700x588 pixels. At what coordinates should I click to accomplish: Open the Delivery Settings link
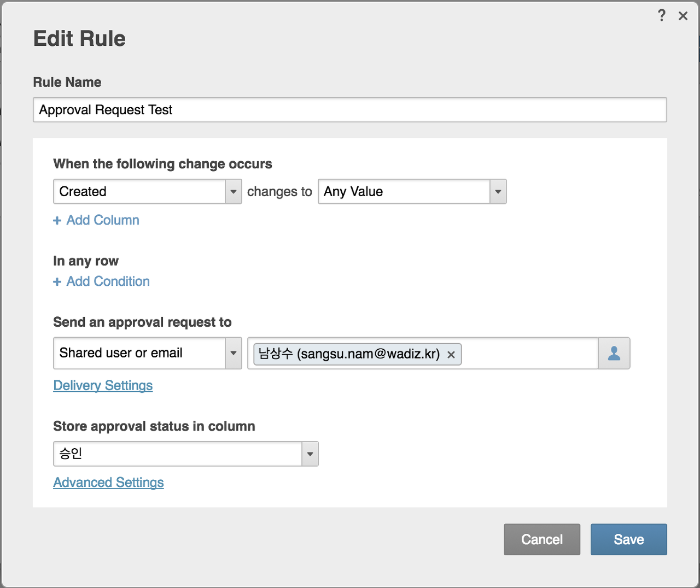(103, 386)
